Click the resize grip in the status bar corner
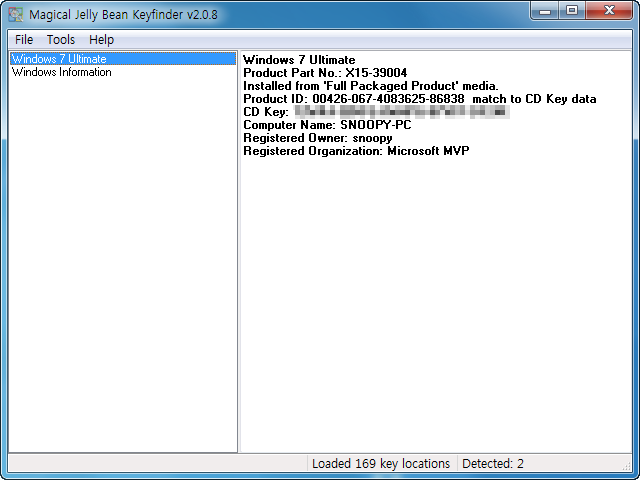 coord(627,467)
